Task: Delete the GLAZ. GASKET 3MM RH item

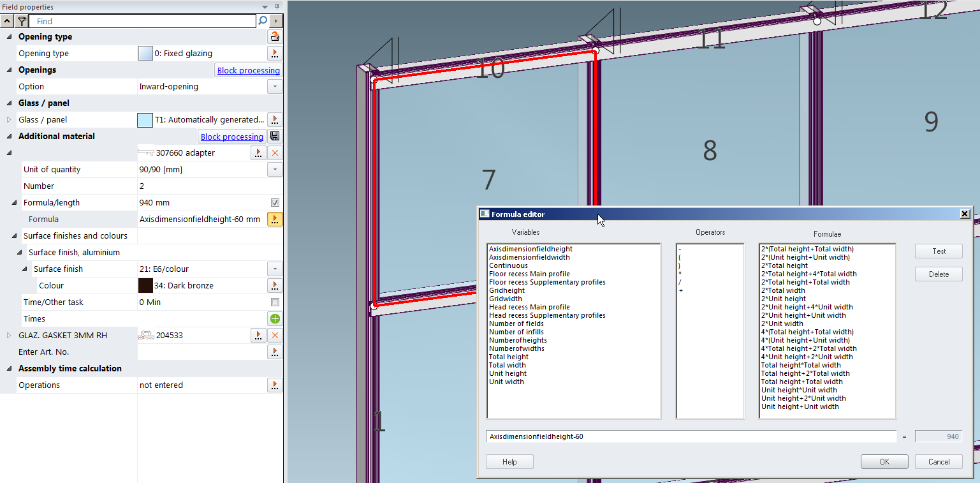Action: click(275, 336)
